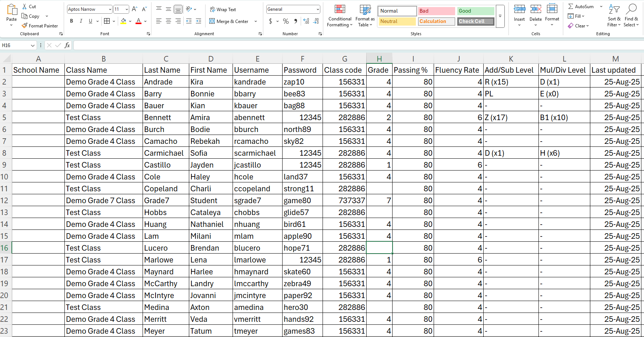The image size is (644, 337).
Task: Open Sort & Filter menu
Action: pyautogui.click(x=614, y=16)
